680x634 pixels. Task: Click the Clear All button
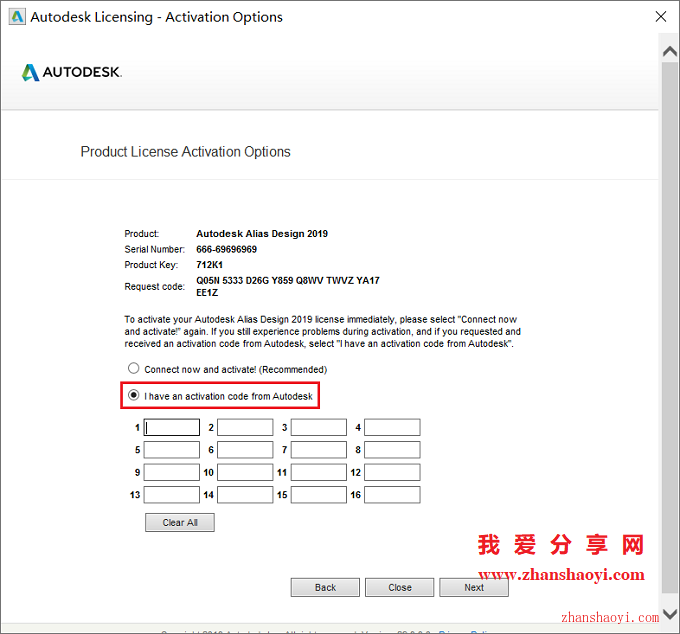click(x=180, y=523)
